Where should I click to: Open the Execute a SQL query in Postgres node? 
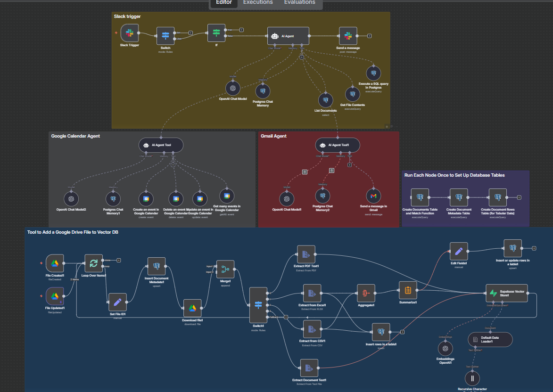373,73
